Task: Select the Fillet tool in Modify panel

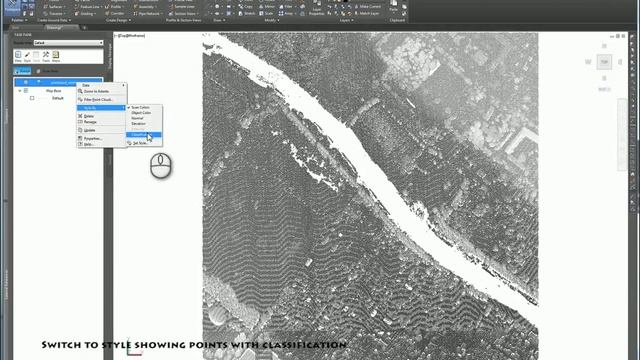Action: pos(286,7)
